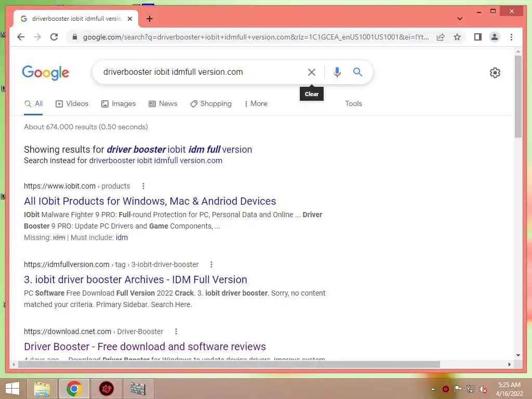Select Chrome in the taskbar

(x=74, y=389)
